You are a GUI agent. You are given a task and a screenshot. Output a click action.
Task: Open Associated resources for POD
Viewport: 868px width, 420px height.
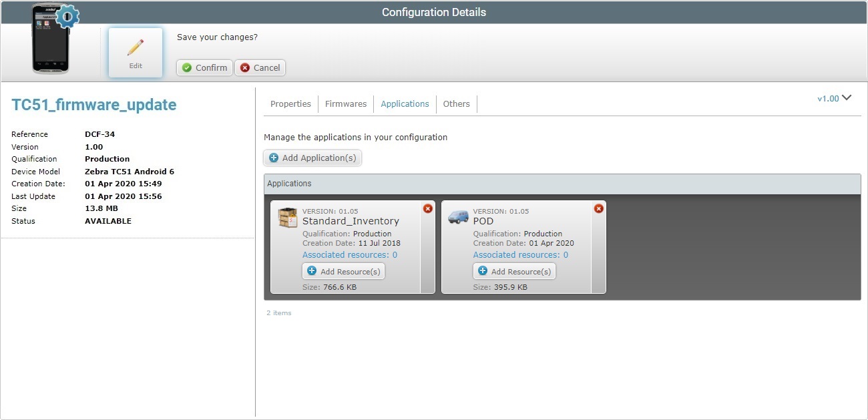[x=519, y=254]
